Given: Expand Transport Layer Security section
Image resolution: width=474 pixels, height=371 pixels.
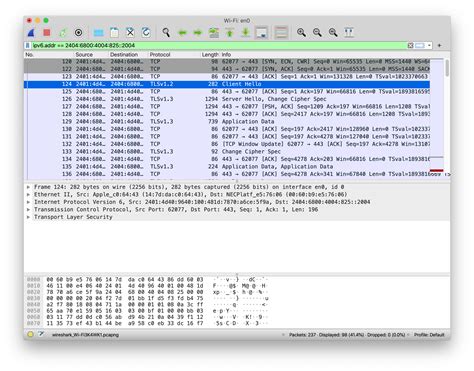Looking at the screenshot, I should click(28, 217).
